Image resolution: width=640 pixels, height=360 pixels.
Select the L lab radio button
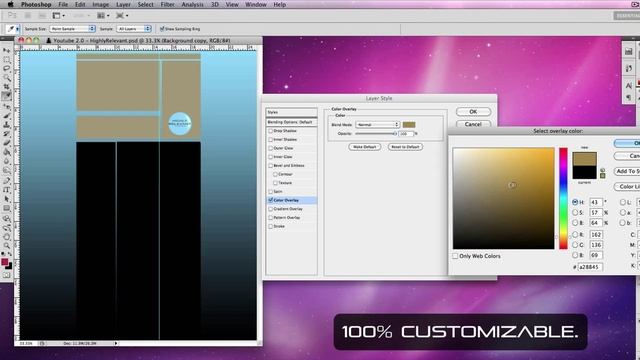point(623,202)
